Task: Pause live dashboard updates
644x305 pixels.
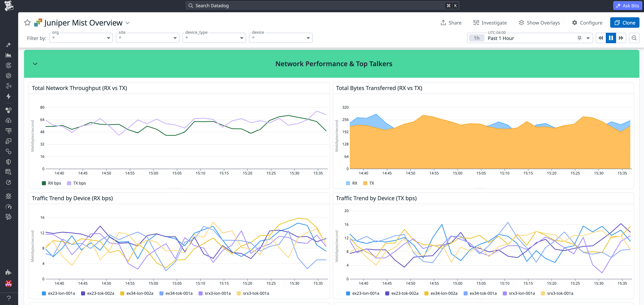Action: coord(611,38)
